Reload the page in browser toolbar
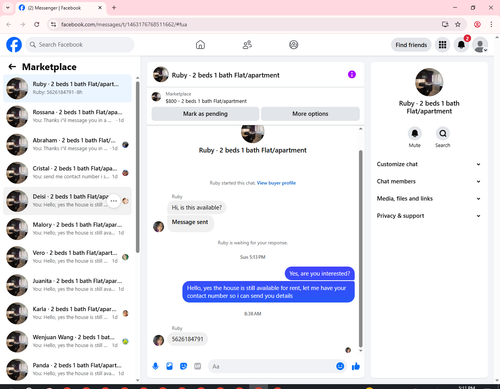500x389 pixels. click(x=37, y=24)
